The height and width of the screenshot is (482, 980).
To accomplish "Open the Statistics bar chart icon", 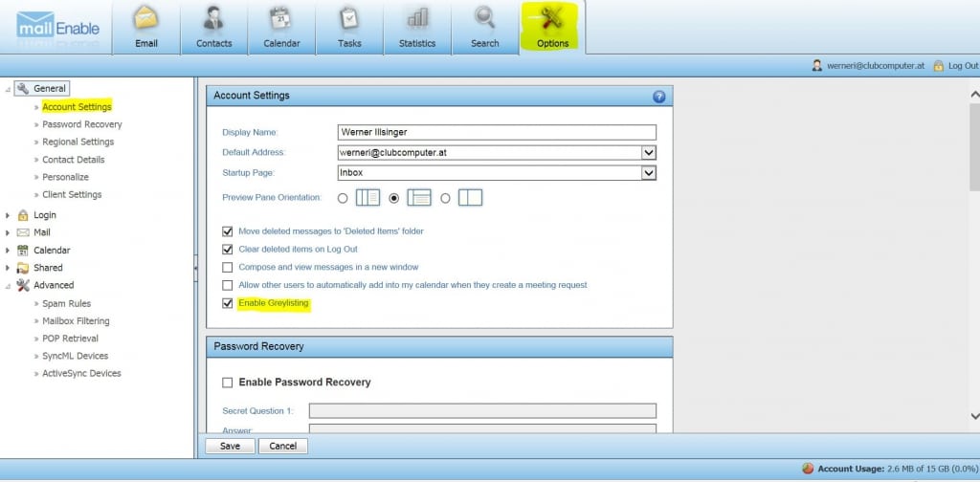I will click(x=417, y=19).
